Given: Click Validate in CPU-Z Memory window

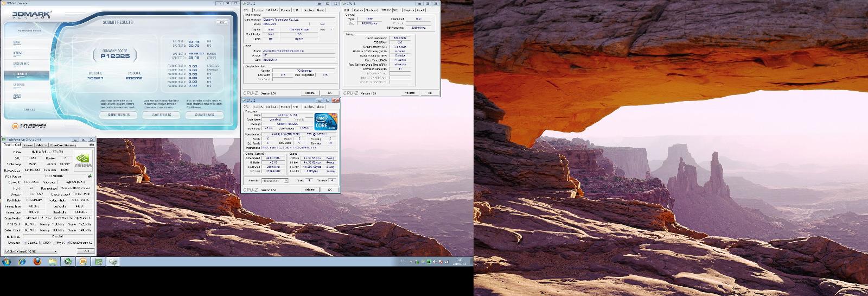Looking at the screenshot, I should [x=410, y=93].
